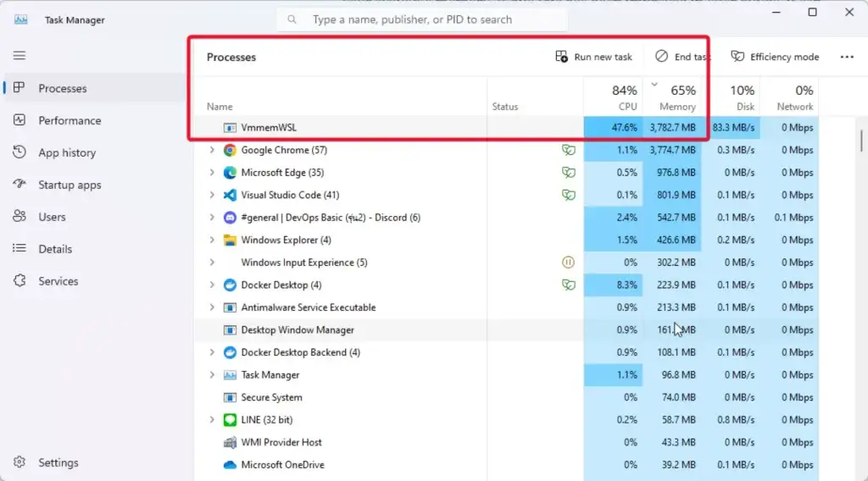Click efficiency leaf icon for Visual Studio Code

569,195
